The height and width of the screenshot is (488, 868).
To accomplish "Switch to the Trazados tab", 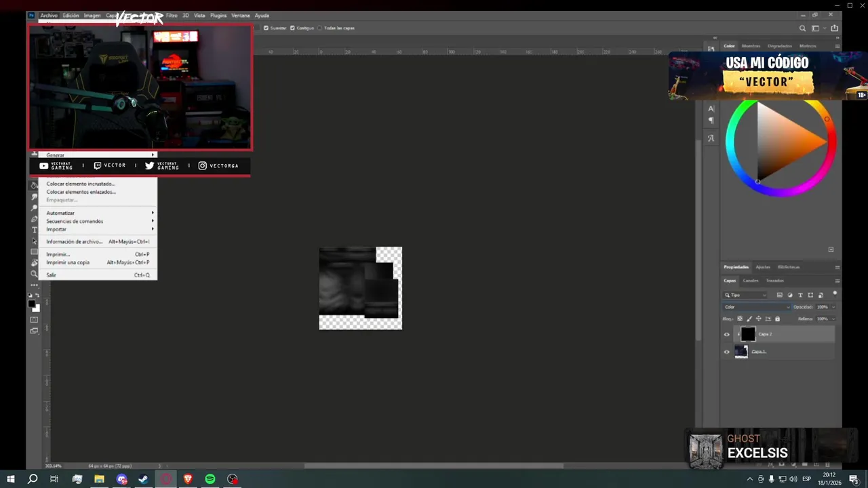I will (x=775, y=281).
